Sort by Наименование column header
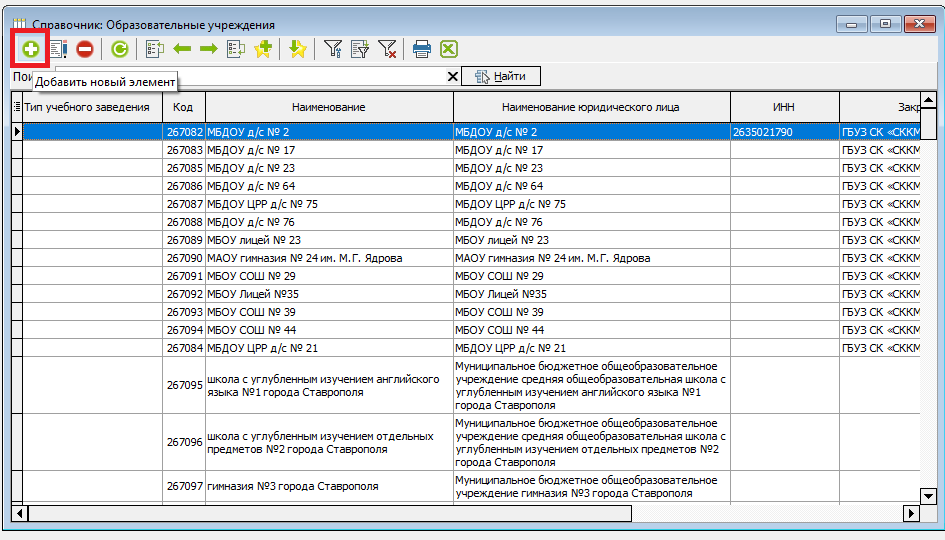The width and height of the screenshot is (945, 540). (x=329, y=107)
